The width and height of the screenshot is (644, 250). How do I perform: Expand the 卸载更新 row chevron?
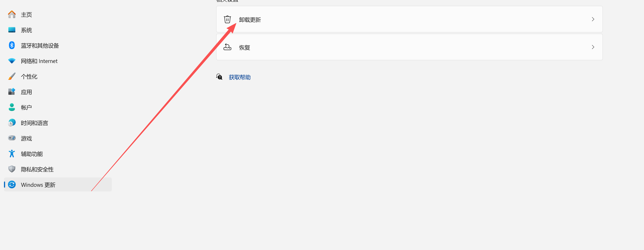[593, 19]
